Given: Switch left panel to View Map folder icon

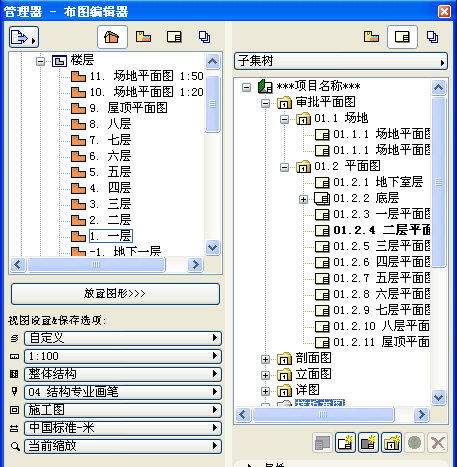Looking at the screenshot, I should tap(143, 37).
